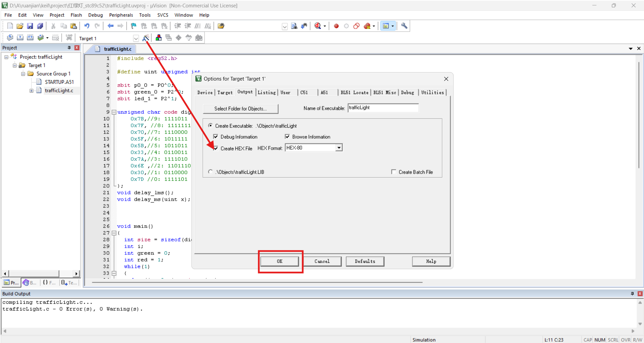Insert breakpoint red dot icon
The height and width of the screenshot is (343, 644).
[x=336, y=26]
